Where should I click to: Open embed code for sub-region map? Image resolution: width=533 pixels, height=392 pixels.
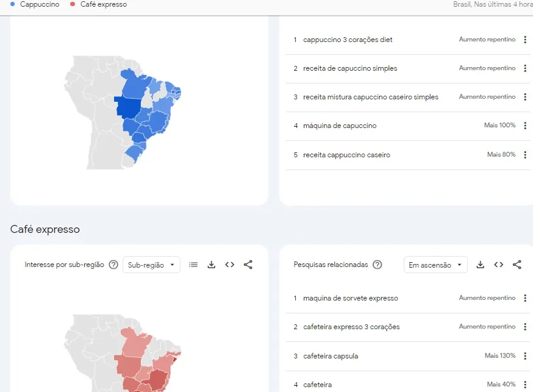click(x=230, y=265)
